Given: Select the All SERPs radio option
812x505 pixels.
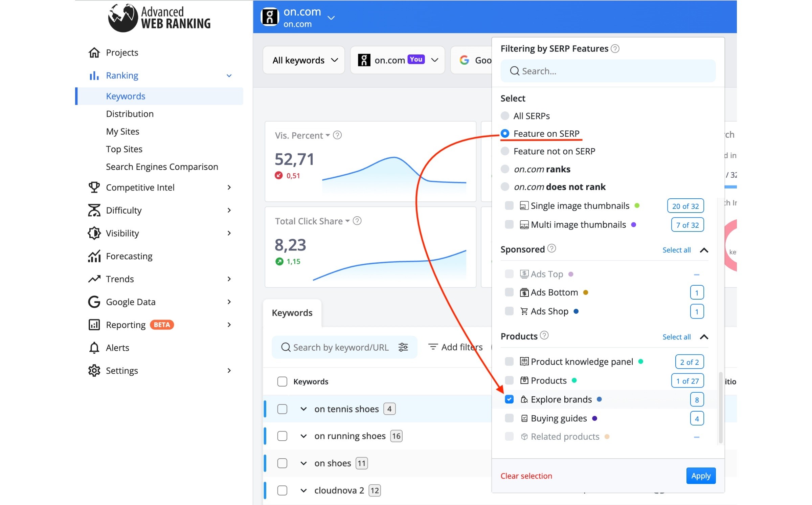Looking at the screenshot, I should point(505,116).
